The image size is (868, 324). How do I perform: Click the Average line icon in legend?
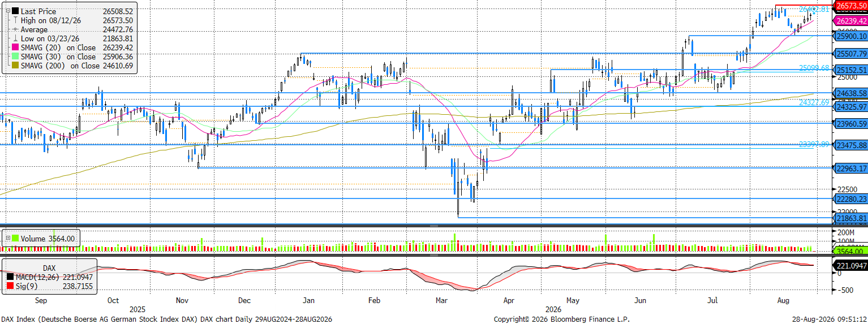click(15, 29)
